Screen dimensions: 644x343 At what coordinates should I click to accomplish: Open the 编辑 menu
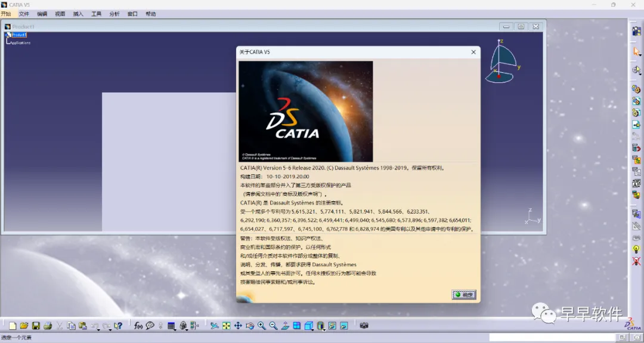coord(42,14)
